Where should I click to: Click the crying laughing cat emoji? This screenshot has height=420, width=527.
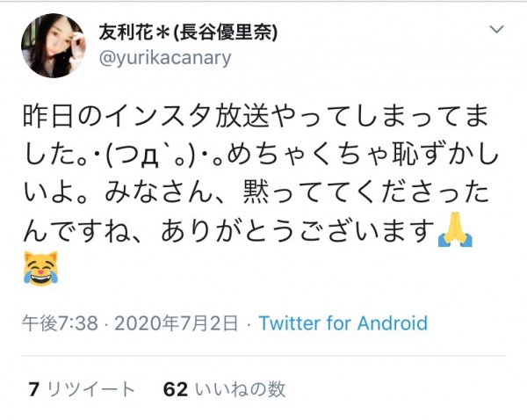click(x=40, y=269)
